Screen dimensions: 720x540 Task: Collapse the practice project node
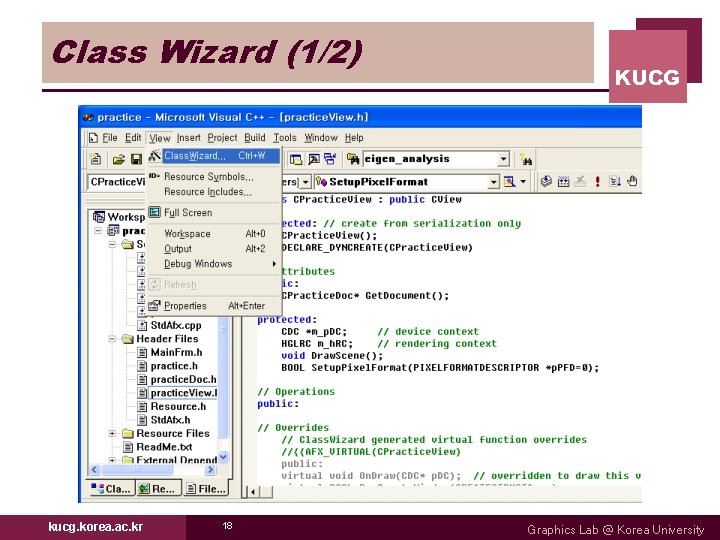click(x=98, y=231)
